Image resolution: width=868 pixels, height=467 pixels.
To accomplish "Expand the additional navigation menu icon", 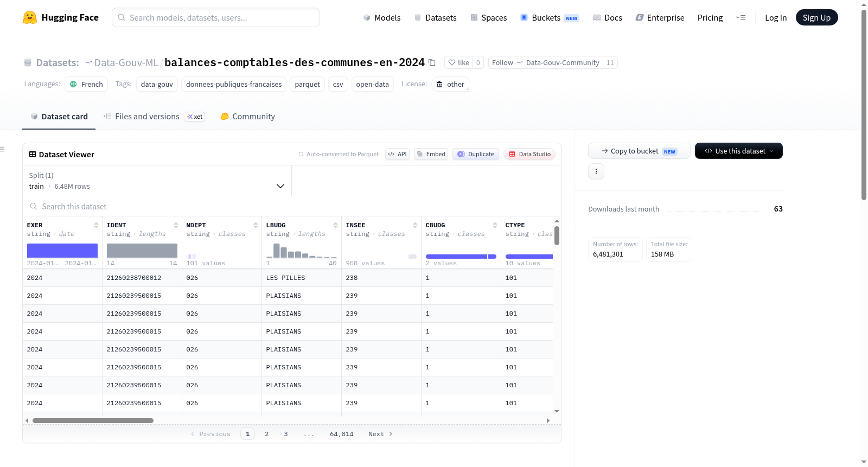I will coord(741,17).
